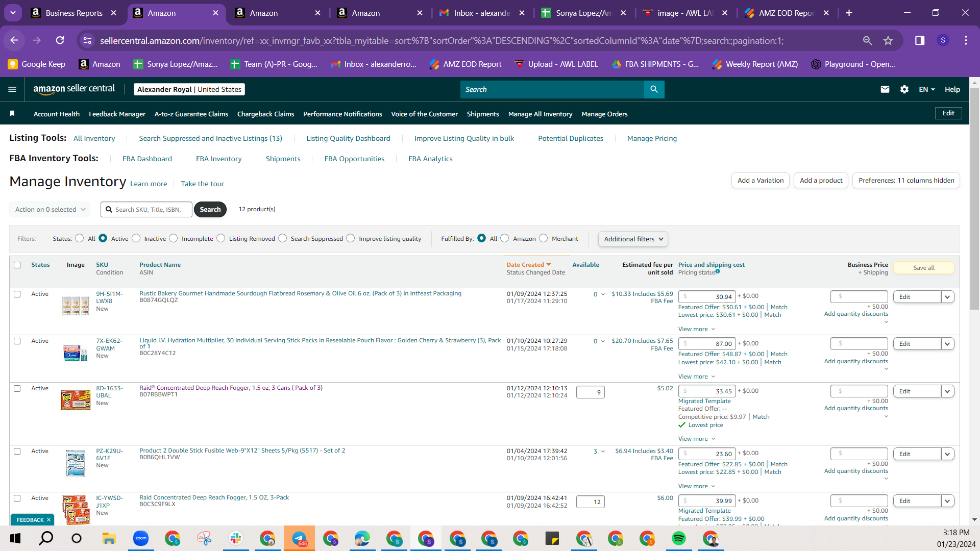Open the Seller Central hamburger menu
This screenshot has height=551, width=980.
pos(12,89)
